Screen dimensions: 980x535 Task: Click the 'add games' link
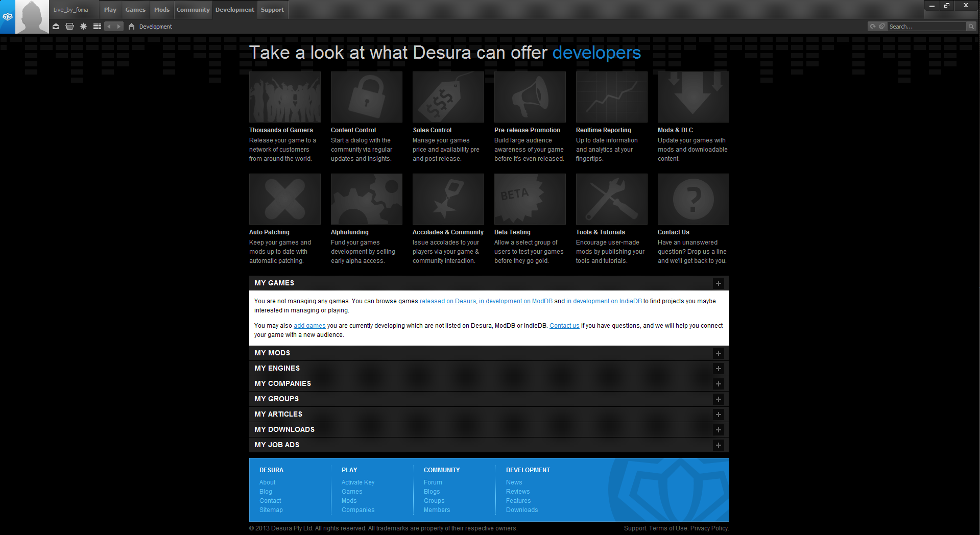click(x=309, y=326)
